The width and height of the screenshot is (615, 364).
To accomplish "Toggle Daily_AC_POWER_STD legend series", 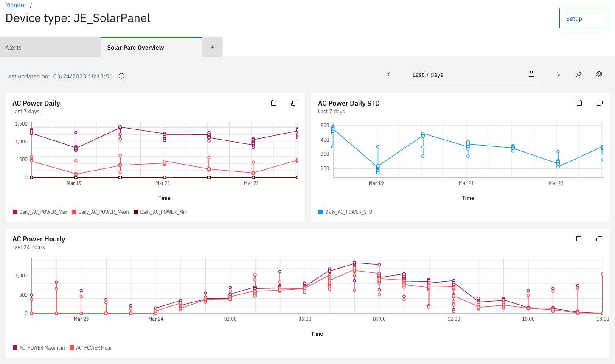I will tap(345, 212).
